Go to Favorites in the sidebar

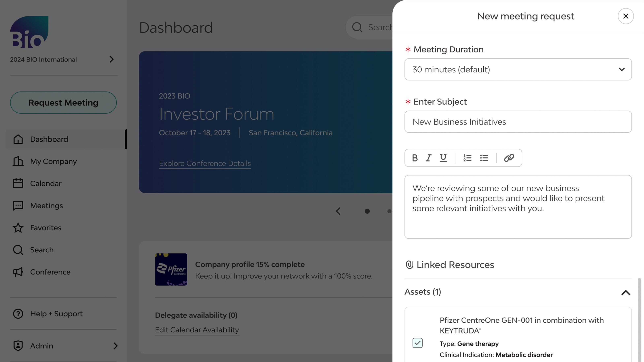point(46,228)
